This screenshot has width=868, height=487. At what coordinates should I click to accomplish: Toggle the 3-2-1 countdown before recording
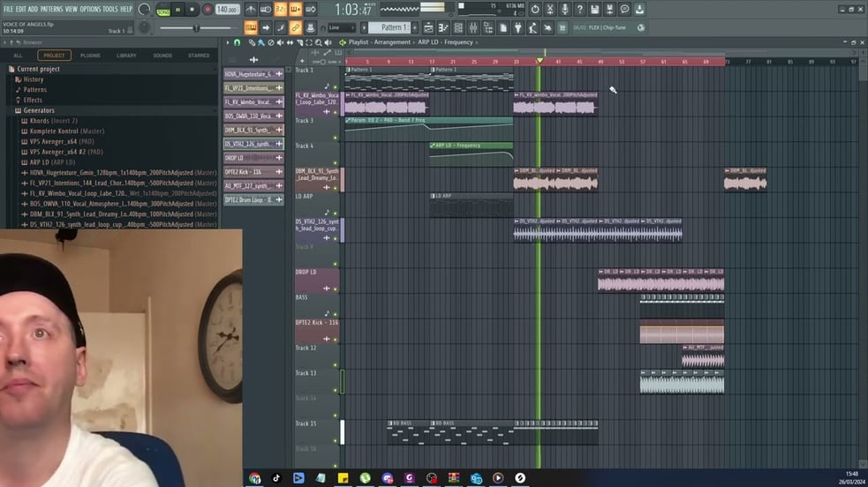click(x=281, y=10)
